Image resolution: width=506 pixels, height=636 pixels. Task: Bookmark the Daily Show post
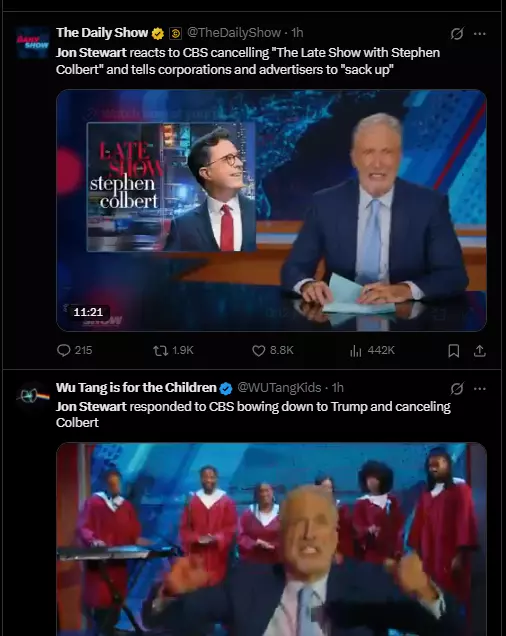[x=453, y=351]
